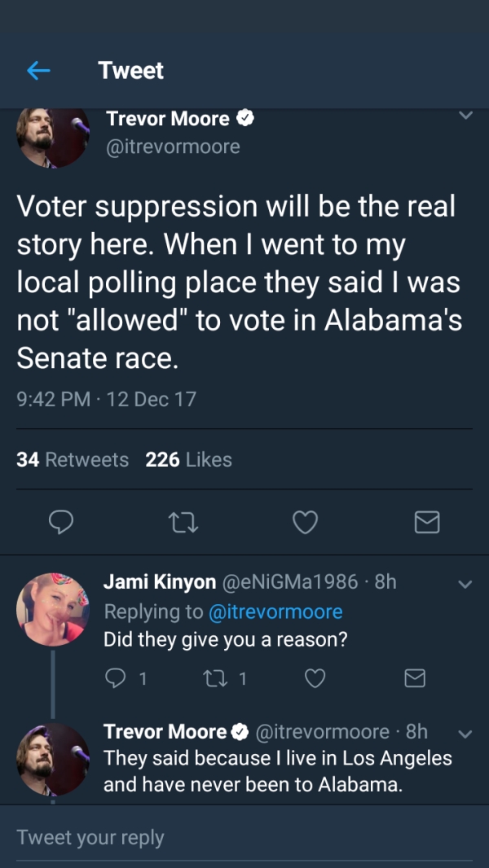
Task: Open chevron menu on Trevor's Los Angeles reply
Action: point(465,733)
